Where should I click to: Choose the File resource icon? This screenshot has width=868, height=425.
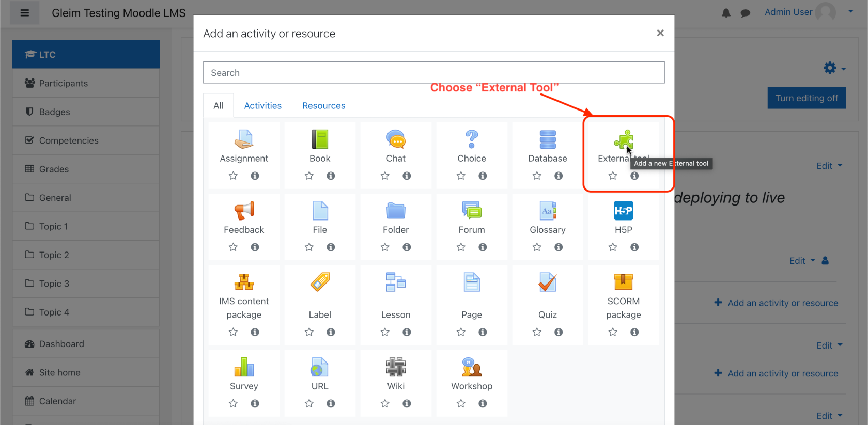click(x=320, y=211)
